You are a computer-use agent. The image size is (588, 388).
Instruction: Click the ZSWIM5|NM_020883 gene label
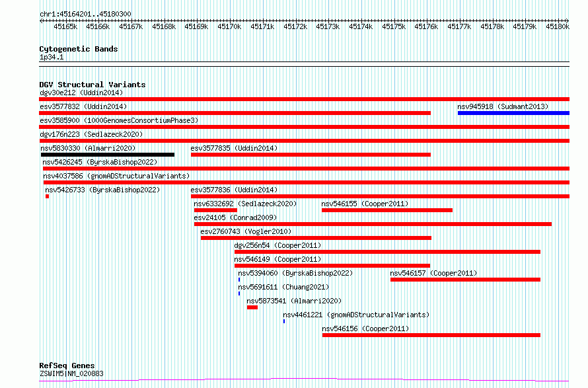click(71, 373)
